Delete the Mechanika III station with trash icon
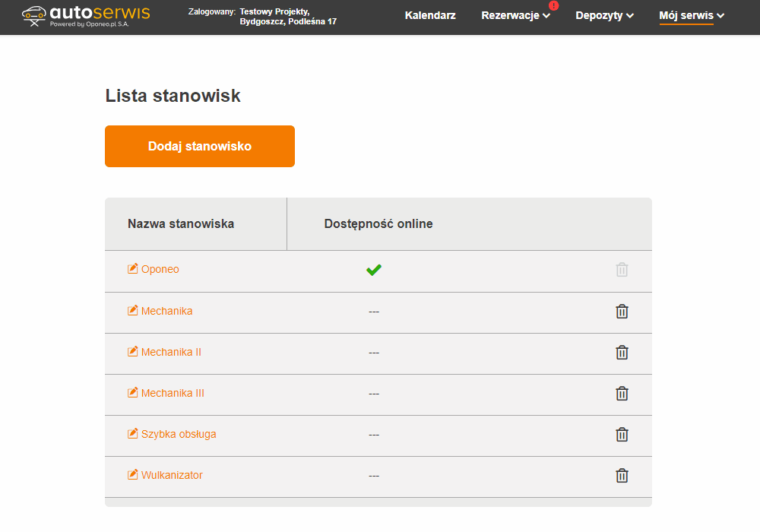The image size is (760, 532). pos(622,394)
